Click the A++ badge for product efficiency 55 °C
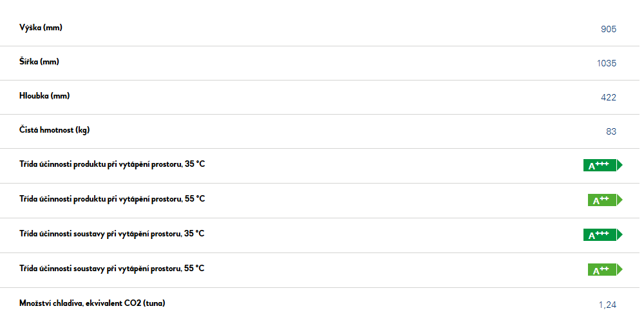 [605, 200]
